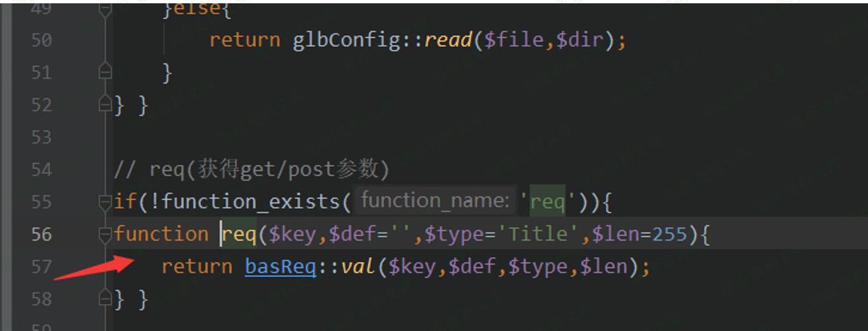Click the read method on line 50
This screenshot has height=331, width=868.
[448, 40]
